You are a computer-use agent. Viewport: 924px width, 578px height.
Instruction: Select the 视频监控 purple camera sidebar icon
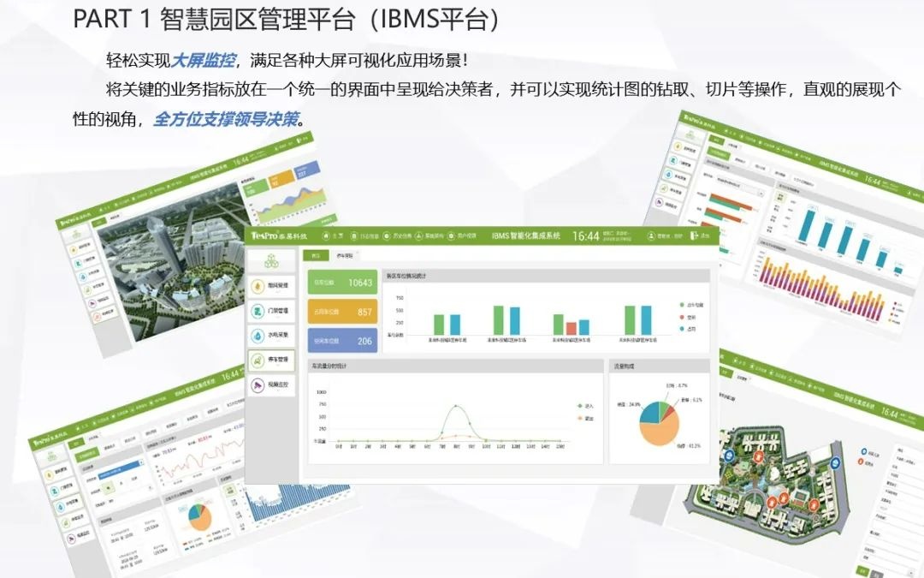(x=258, y=385)
